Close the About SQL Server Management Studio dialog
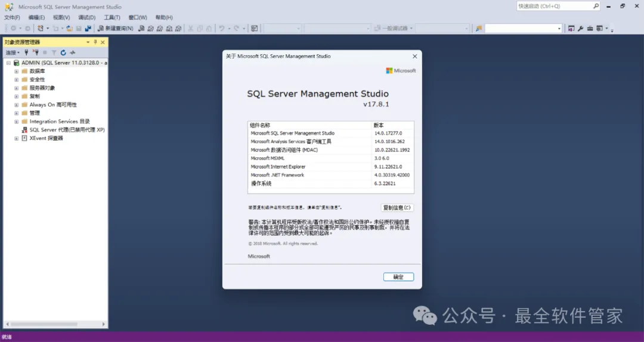Viewport: 644px width, 342px height. (x=415, y=56)
